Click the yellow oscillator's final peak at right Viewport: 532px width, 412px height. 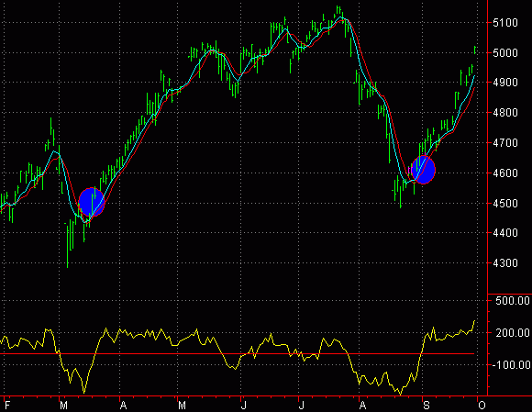(x=474, y=321)
